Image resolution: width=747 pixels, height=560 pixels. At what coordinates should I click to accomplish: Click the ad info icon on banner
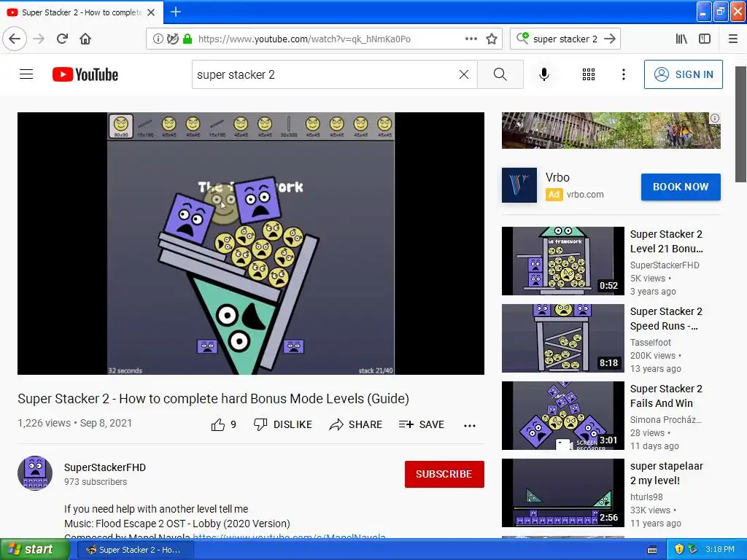coord(715,118)
